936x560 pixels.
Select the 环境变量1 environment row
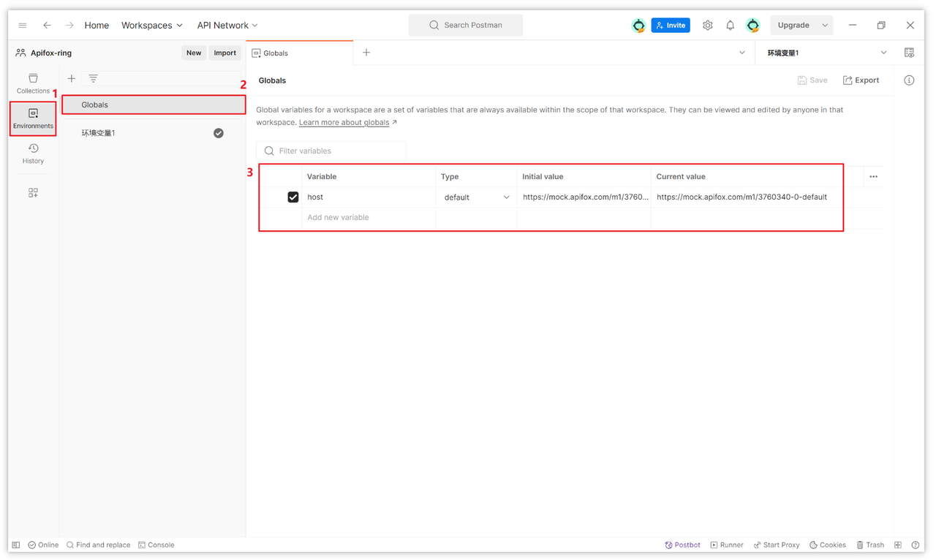154,133
